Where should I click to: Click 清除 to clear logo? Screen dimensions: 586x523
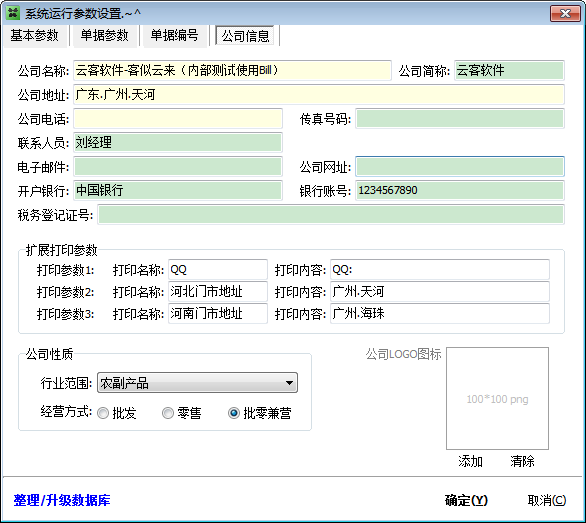pyautogui.click(x=522, y=461)
